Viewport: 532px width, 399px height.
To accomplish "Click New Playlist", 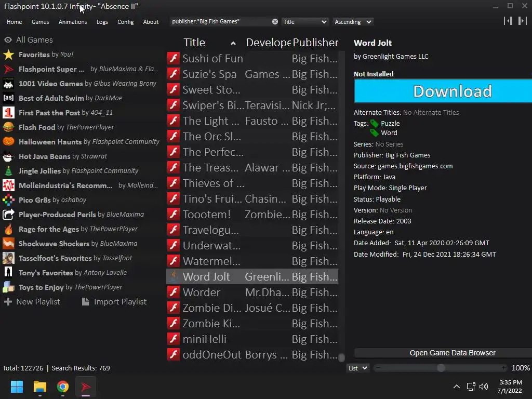I will pyautogui.click(x=32, y=302).
